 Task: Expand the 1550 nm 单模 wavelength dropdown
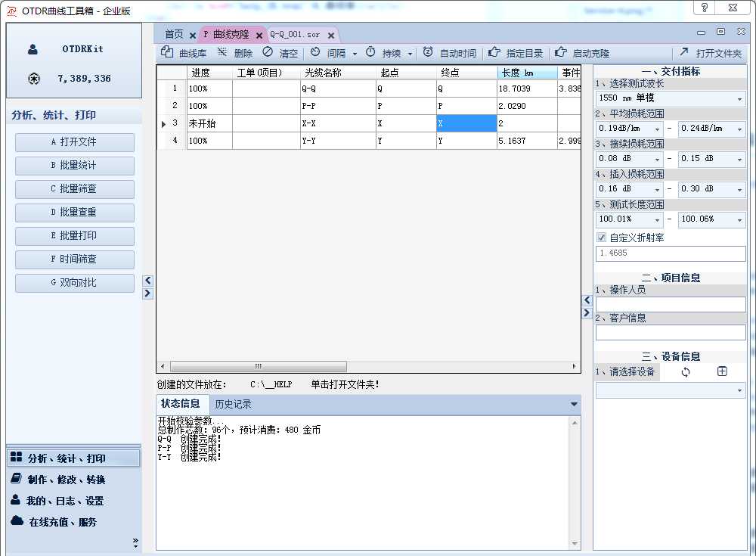[739, 99]
